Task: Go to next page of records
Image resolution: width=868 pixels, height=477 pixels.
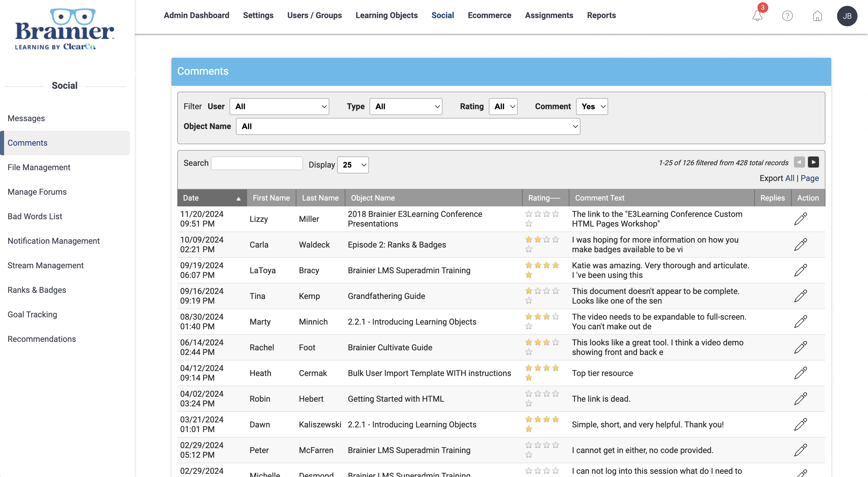Action: pyautogui.click(x=813, y=162)
